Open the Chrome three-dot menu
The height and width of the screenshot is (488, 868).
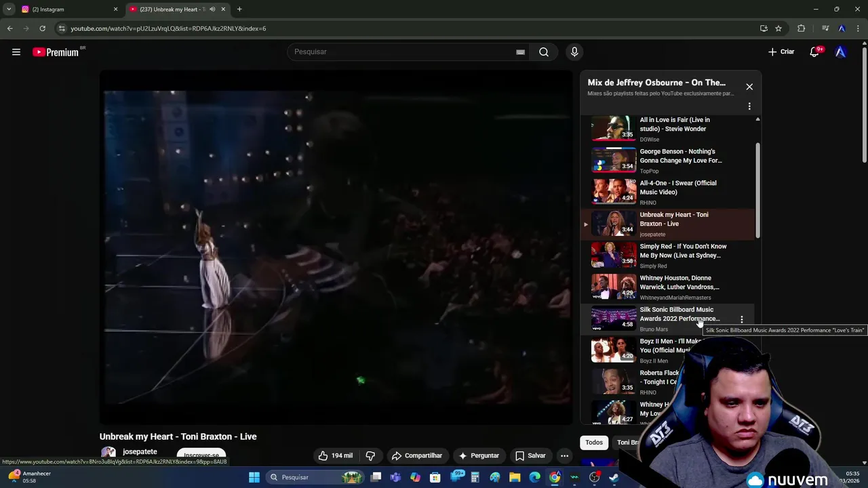(x=858, y=28)
